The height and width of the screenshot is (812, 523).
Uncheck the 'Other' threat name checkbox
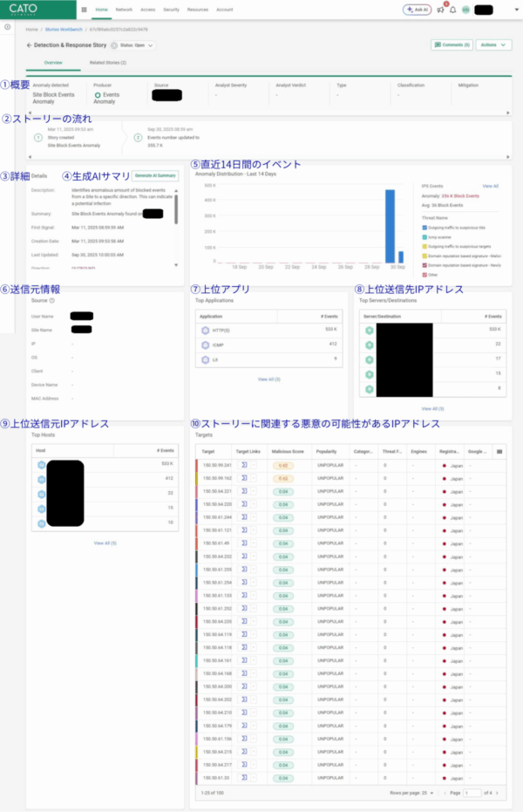(424, 274)
